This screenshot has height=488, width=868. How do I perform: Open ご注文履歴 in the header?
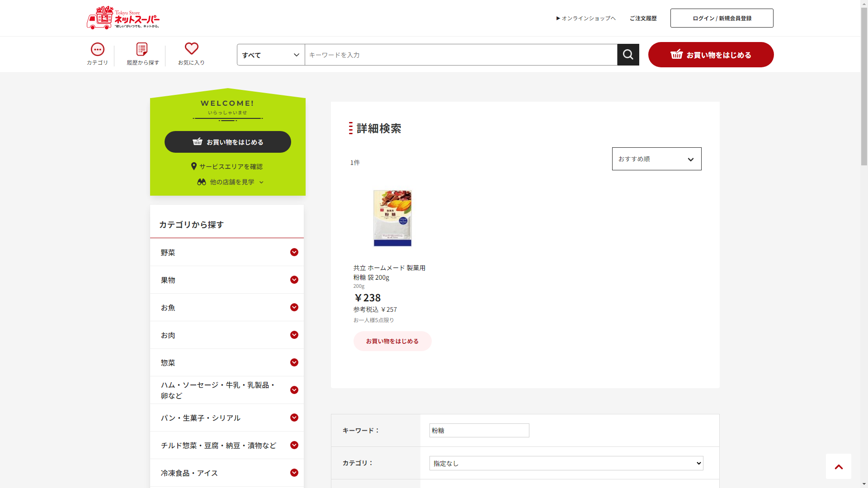coord(643,18)
